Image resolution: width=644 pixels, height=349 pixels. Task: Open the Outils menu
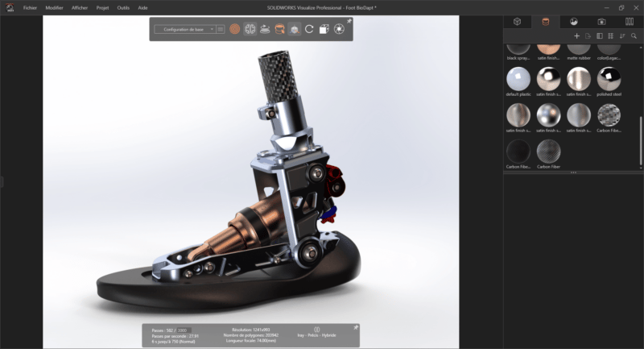[123, 8]
